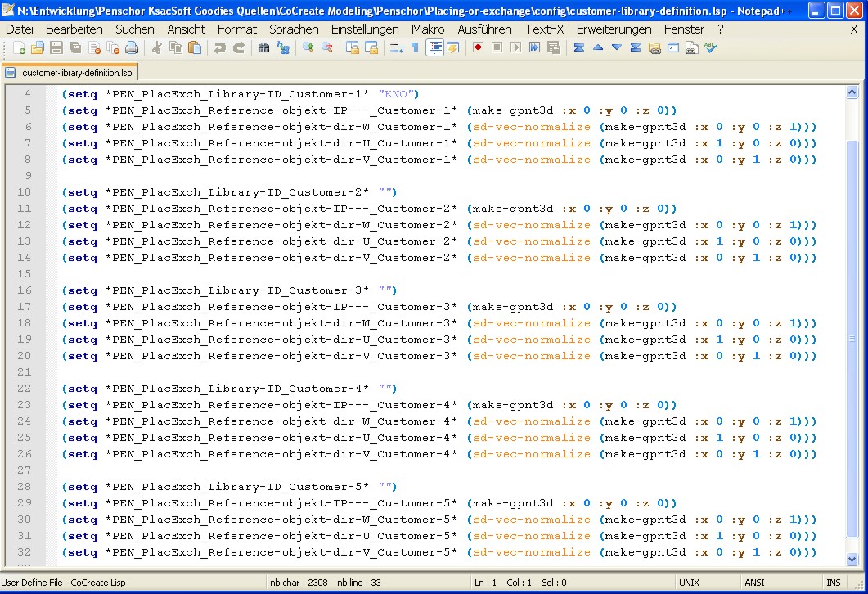Open the TextFX menu

544,29
